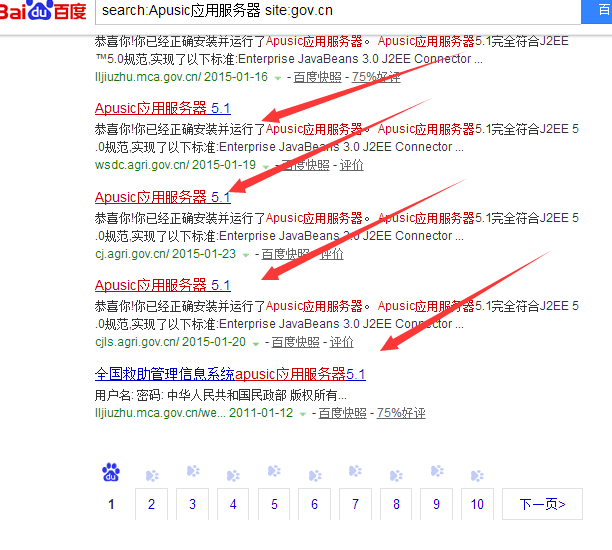The image size is (612, 550).
Task: Click cj.agri.gov.cn/ green URL text
Action: tap(132, 254)
